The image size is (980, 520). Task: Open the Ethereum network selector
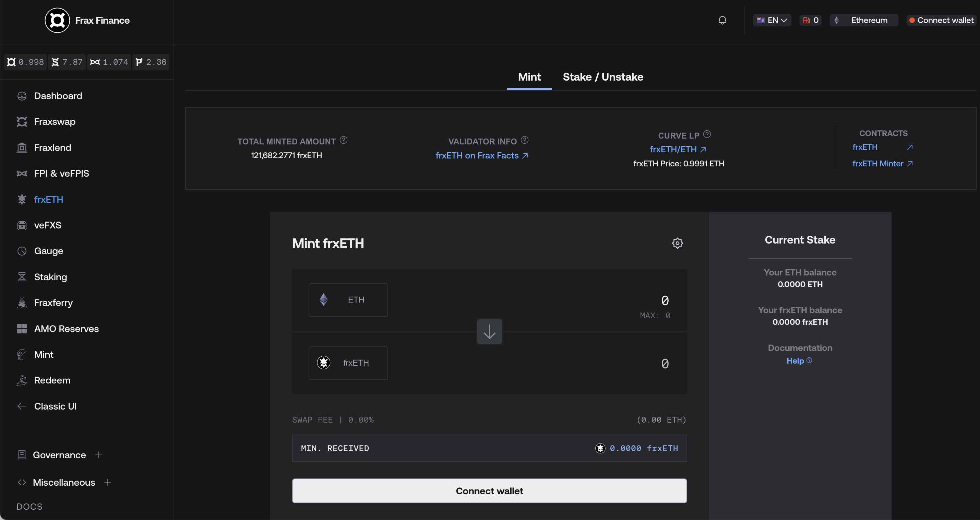864,20
